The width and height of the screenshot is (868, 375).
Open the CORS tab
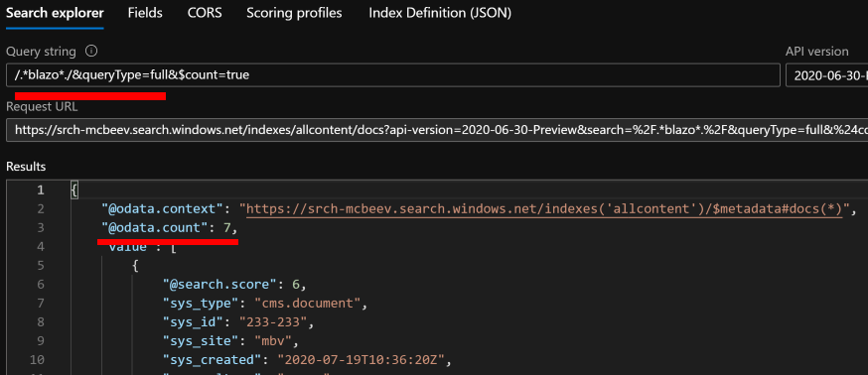tap(205, 13)
